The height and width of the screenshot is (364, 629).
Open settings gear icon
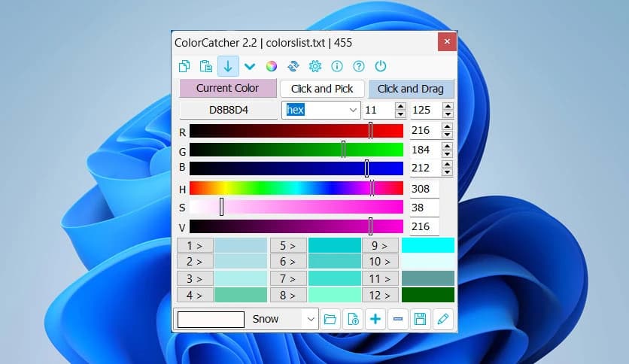pos(315,66)
